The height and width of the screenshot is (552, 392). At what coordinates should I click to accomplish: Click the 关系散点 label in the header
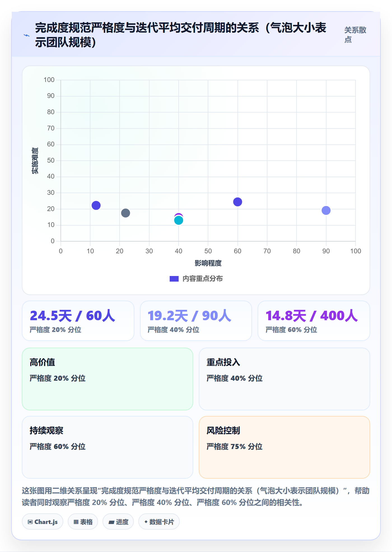click(x=355, y=35)
